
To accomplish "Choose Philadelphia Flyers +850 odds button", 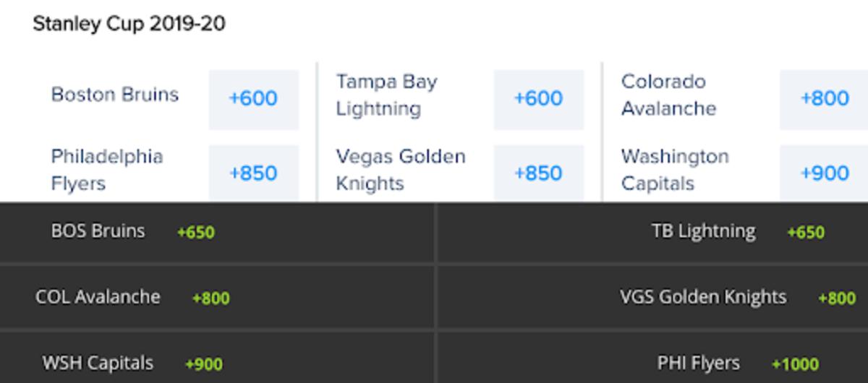I will click(253, 173).
